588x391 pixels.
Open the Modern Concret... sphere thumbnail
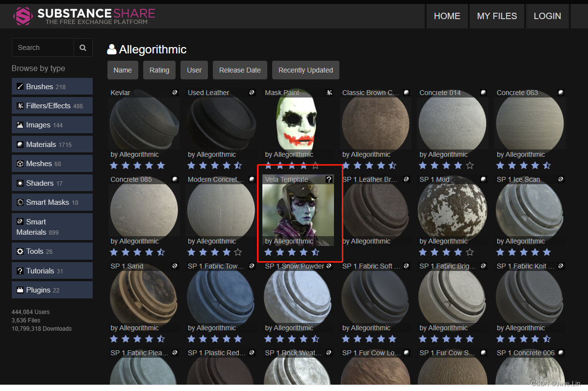pyautogui.click(x=221, y=209)
